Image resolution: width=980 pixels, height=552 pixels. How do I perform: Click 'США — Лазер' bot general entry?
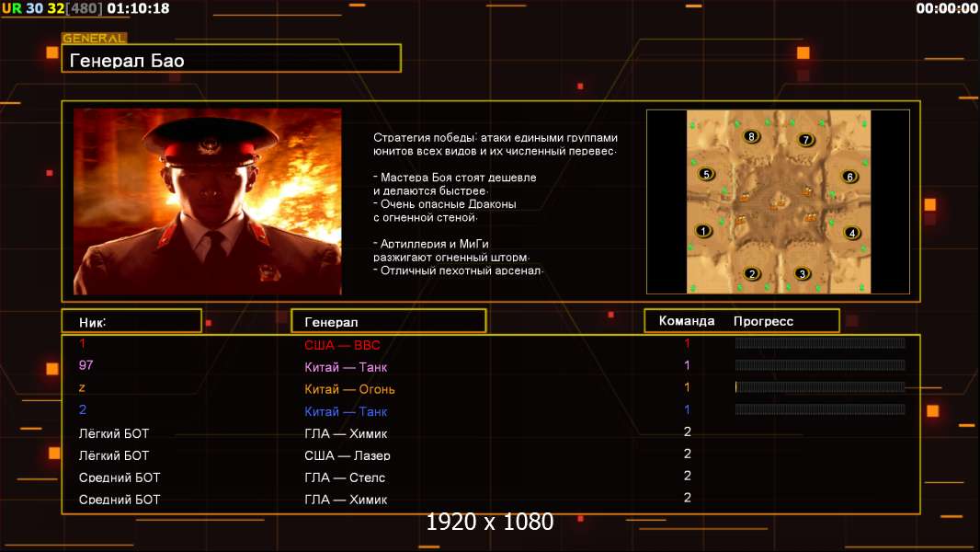[347, 455]
